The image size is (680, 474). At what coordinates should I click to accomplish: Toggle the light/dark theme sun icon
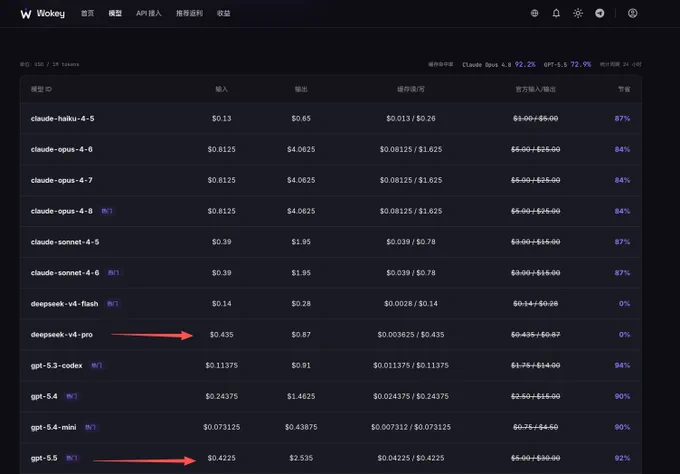click(x=578, y=13)
